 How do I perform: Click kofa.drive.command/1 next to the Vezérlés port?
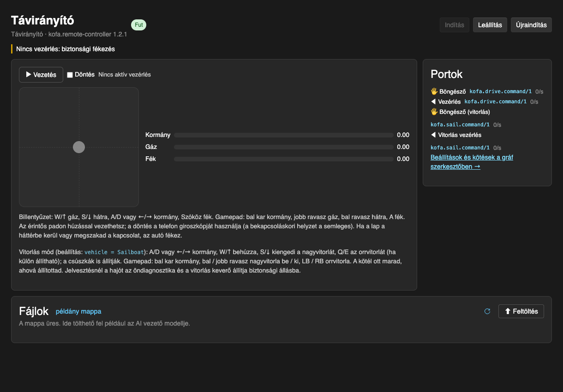(496, 102)
